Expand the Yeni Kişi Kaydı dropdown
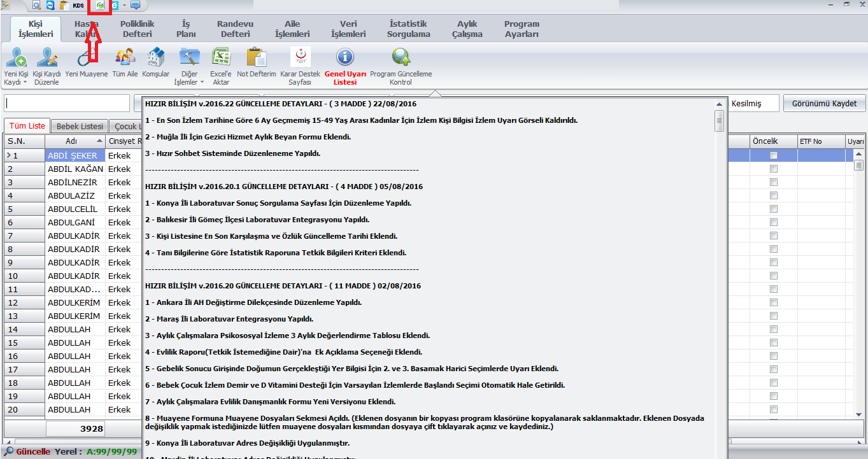The width and height of the screenshot is (868, 459). pos(25,82)
